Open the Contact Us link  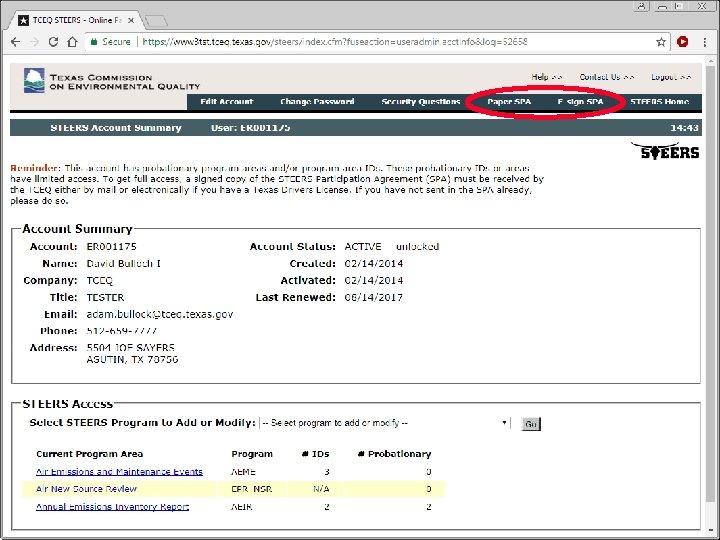[x=607, y=77]
